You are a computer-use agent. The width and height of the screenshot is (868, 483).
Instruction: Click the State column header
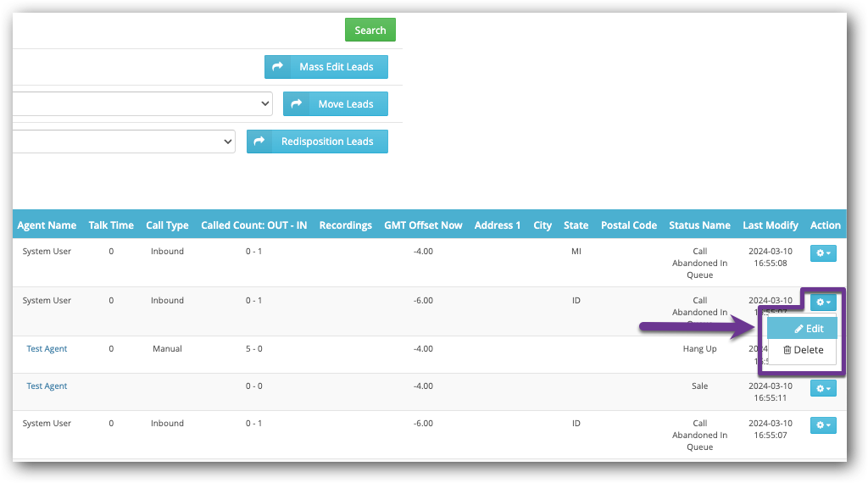[576, 225]
